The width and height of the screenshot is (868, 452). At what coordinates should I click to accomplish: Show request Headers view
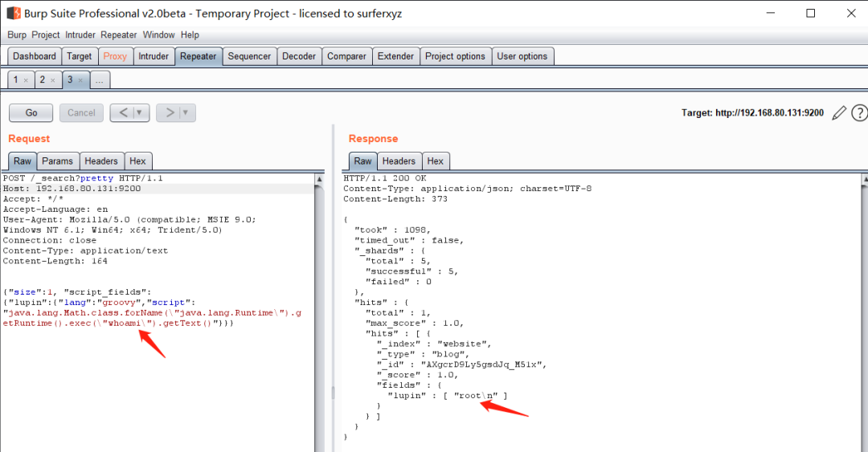[101, 161]
